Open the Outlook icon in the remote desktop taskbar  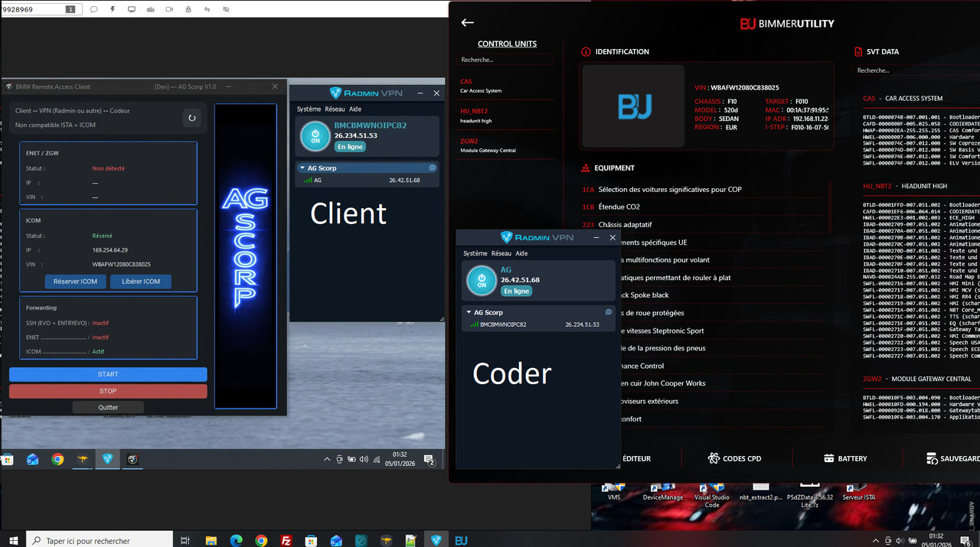pyautogui.click(x=32, y=459)
